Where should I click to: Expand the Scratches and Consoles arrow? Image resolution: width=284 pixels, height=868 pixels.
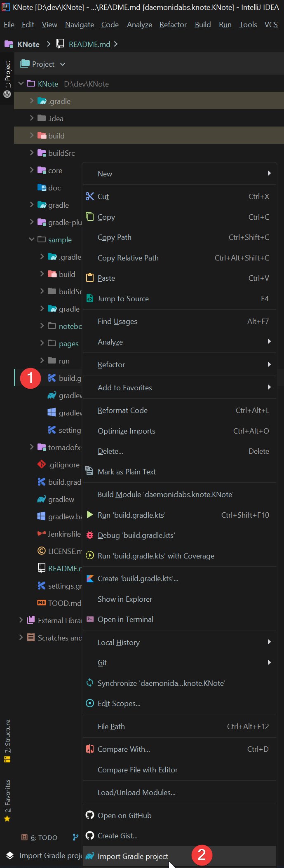pos(21,637)
